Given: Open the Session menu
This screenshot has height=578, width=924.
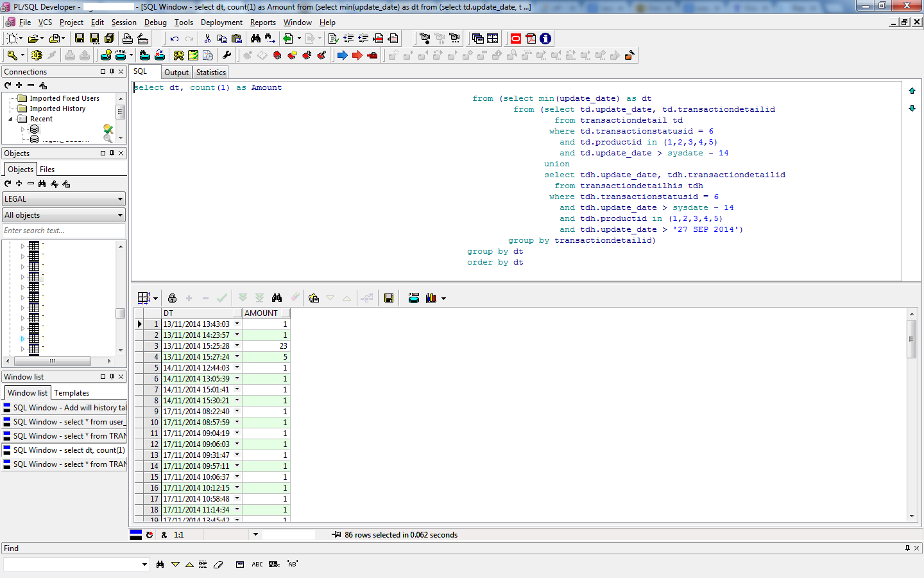Looking at the screenshot, I should click(x=124, y=22).
